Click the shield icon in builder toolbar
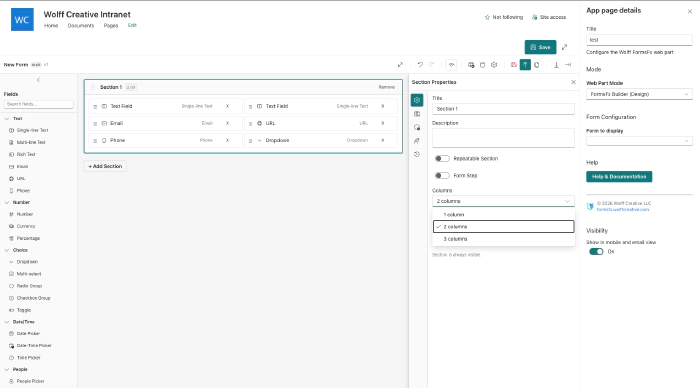The image size is (700, 388). tap(483, 65)
